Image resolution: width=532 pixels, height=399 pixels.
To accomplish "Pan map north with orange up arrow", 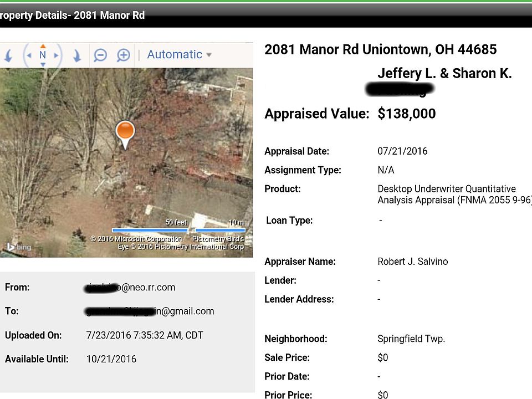I will point(43,46).
